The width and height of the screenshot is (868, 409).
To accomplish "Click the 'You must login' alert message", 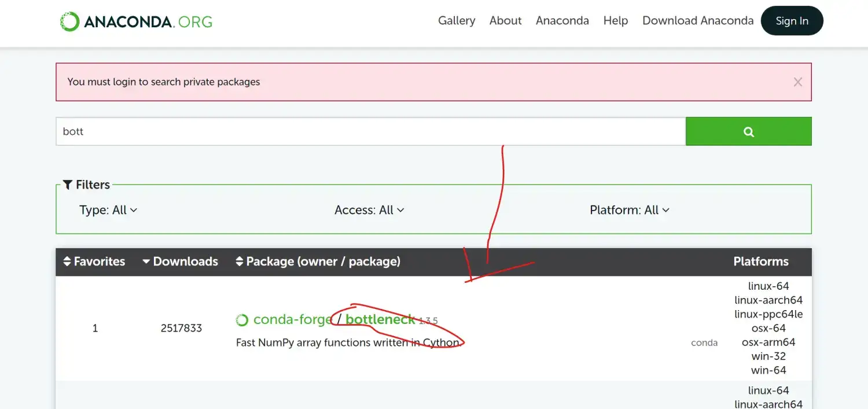I will (x=164, y=82).
